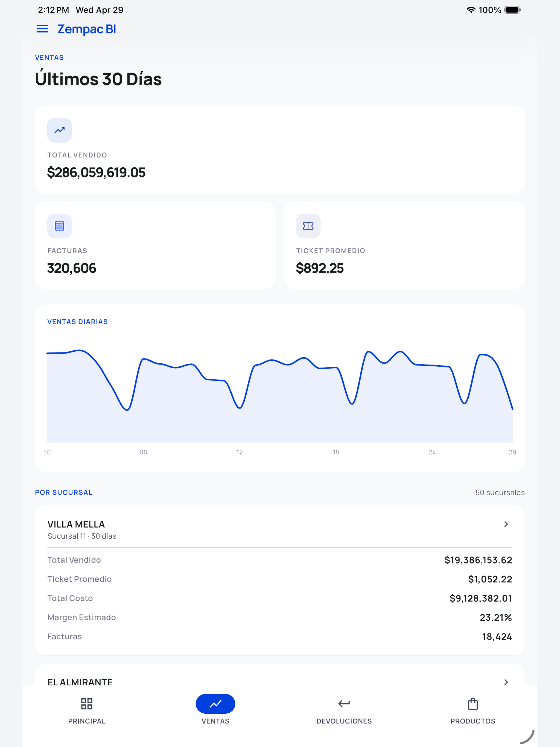This screenshot has height=747, width=560.
Task: Tap the 'Sucursal 11 · 30 días' subtitle
Action: [82, 536]
